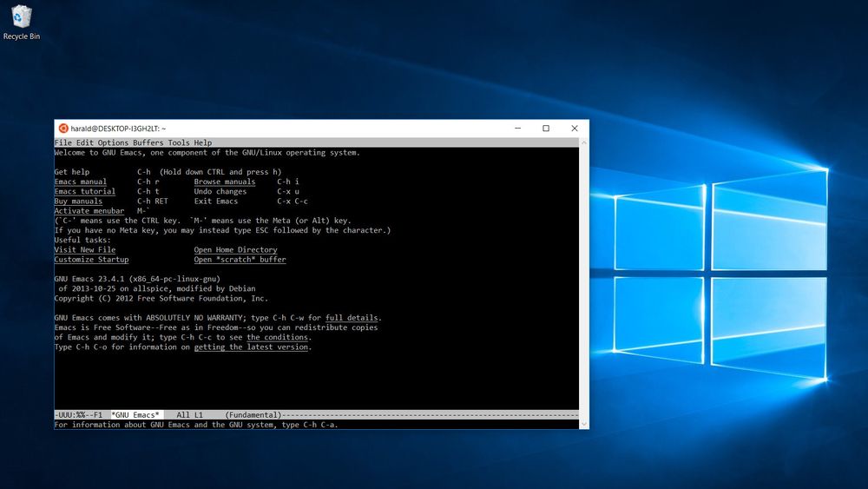This screenshot has height=489, width=868.
Task: Click the Useful tasks: heading
Action: [82, 241]
